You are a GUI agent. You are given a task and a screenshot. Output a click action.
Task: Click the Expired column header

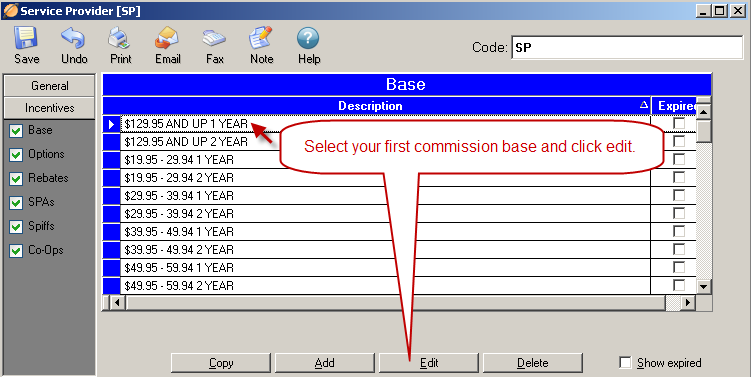(674, 106)
